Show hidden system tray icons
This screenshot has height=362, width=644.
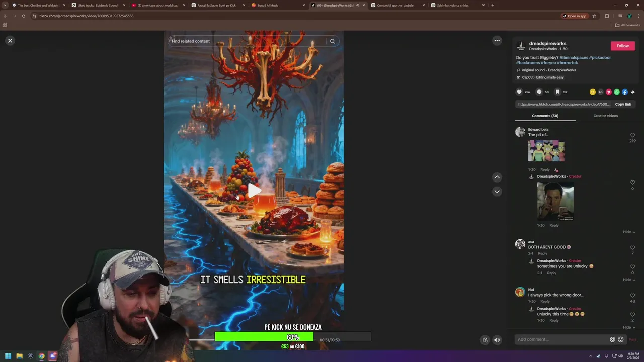point(591,356)
